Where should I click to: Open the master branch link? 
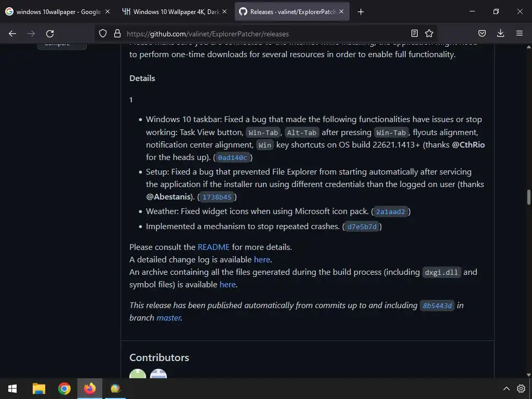click(168, 318)
